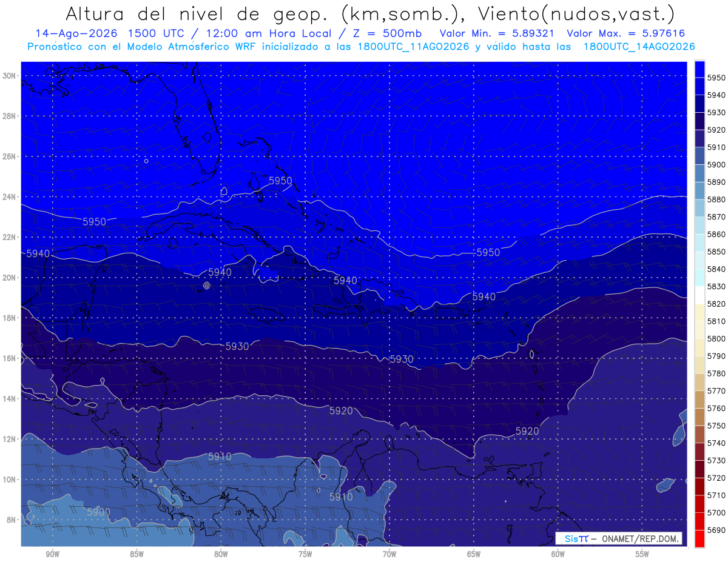Viewport: 728px width, 562px height.
Task: Click the 65W longitude axis label
Action: pos(474,554)
